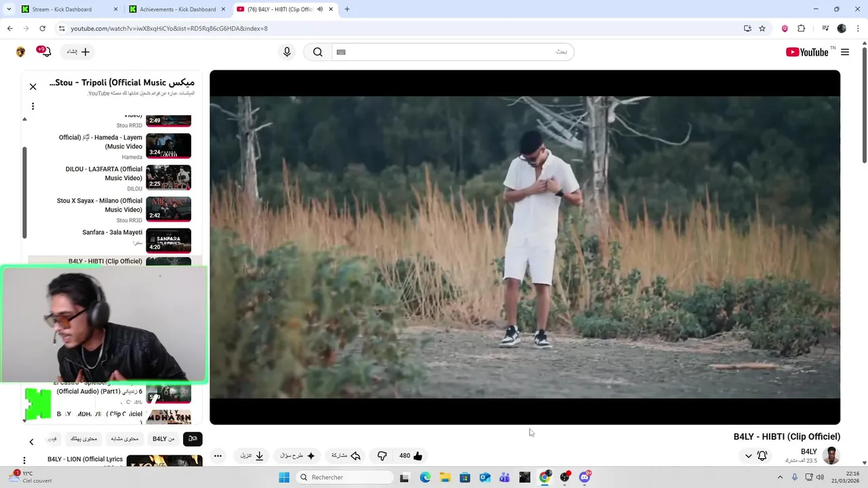
Task: Click the Create (إنشاء) plus button
Action: click(79, 52)
